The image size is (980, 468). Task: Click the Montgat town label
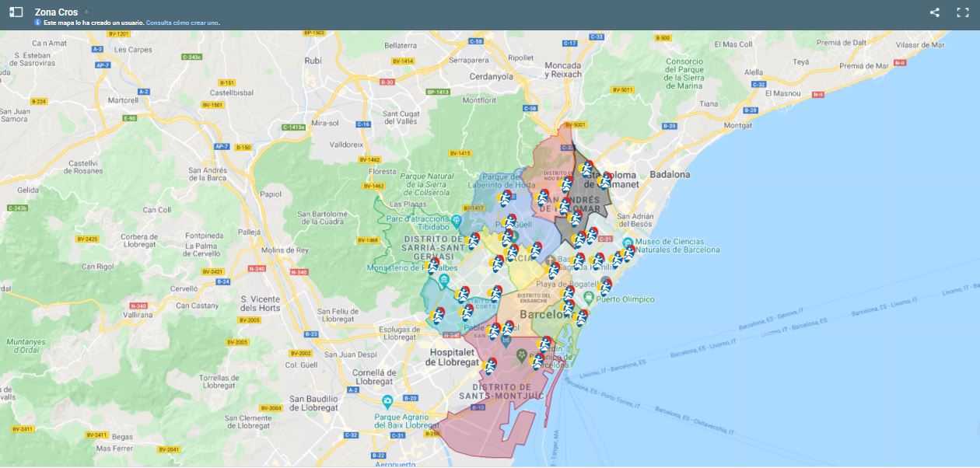(738, 125)
